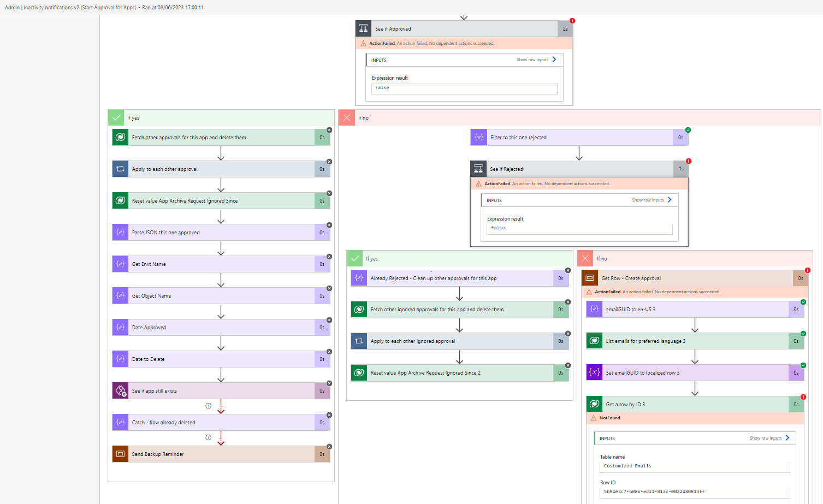
Task: Select the scales icon on See if Rejected
Action: coord(478,168)
